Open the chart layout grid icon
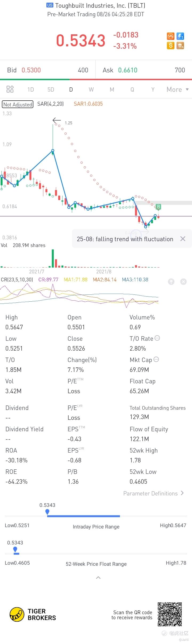This screenshot has height=644, width=192. pyautogui.click(x=10, y=89)
